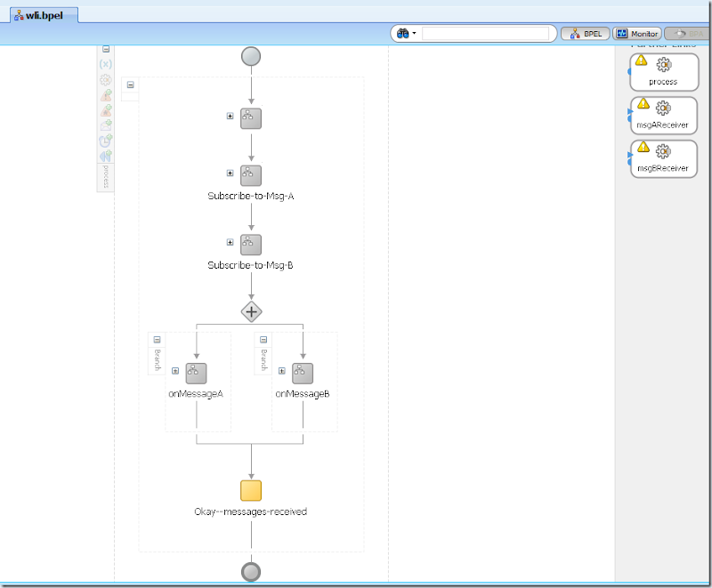
Task: Click the BPEL view button
Action: (586, 34)
